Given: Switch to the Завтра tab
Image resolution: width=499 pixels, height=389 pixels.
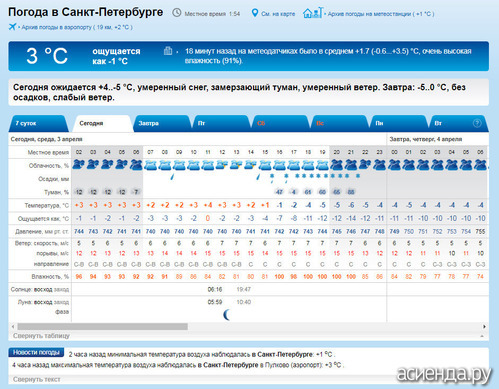Looking at the screenshot, I should tap(162, 123).
